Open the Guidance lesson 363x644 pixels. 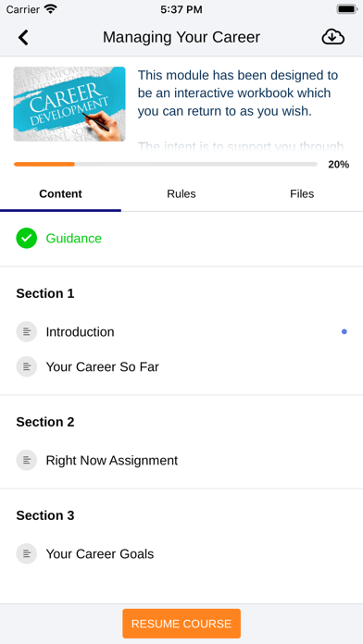tap(181, 238)
